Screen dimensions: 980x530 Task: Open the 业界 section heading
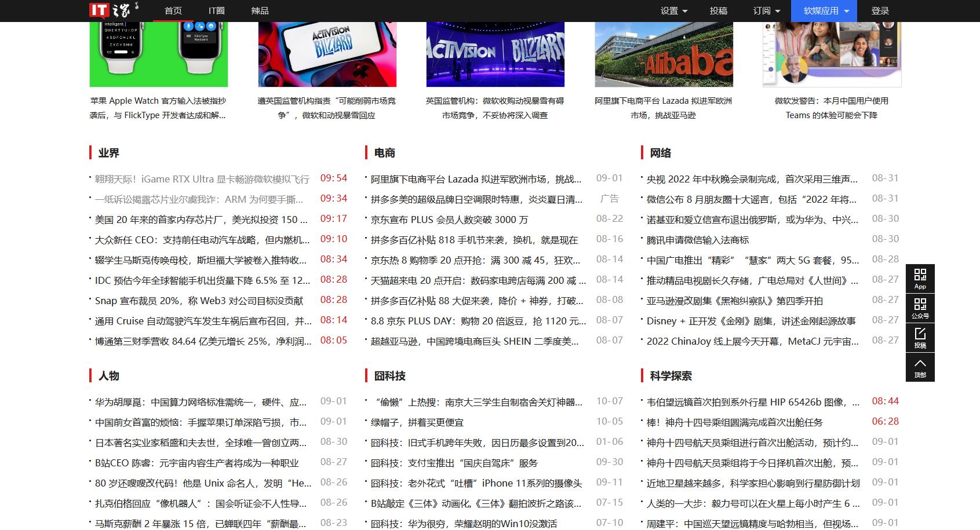click(108, 153)
